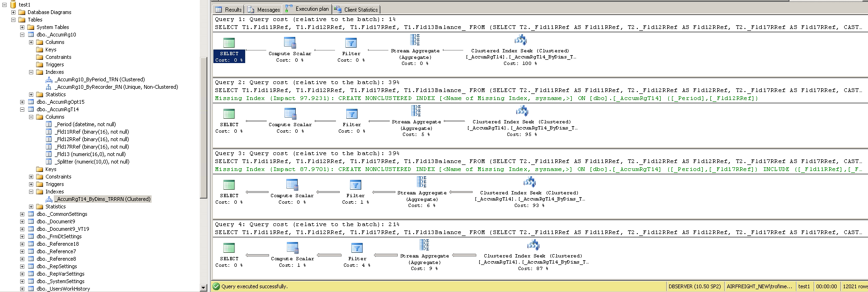Select the dbo._Document9_VT19 table
Image resolution: width=868 pixels, height=292 pixels.
coord(63,229)
